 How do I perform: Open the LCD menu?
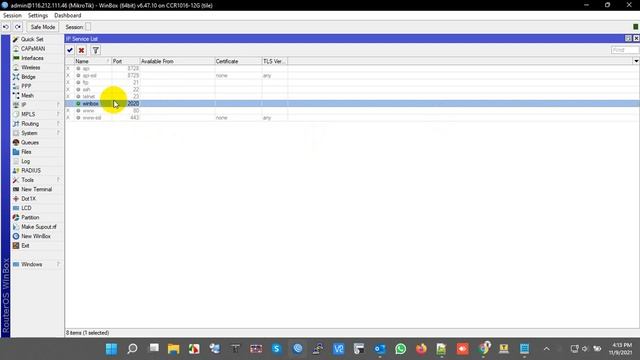(26, 208)
